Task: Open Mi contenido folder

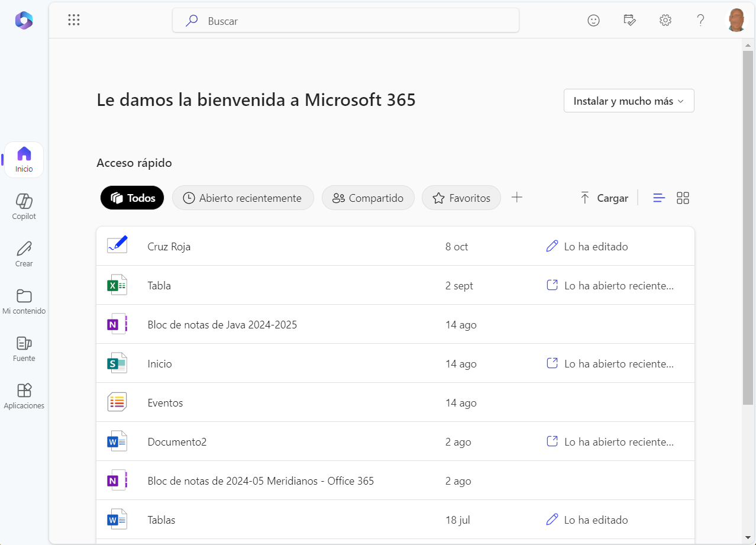Action: click(x=24, y=302)
